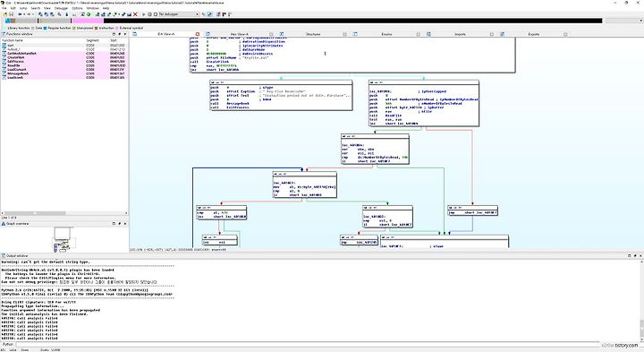Select the start function row
Screen dimensions: 644x352
[x=64, y=46]
